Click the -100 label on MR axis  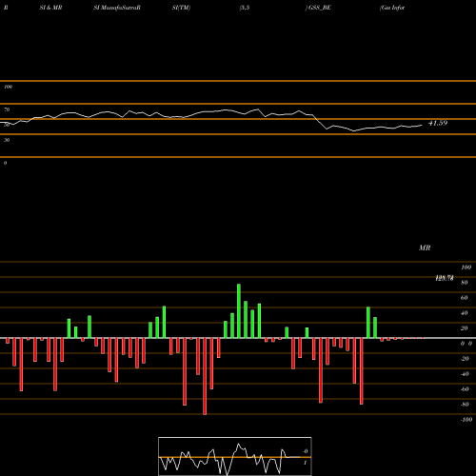(x=466, y=420)
